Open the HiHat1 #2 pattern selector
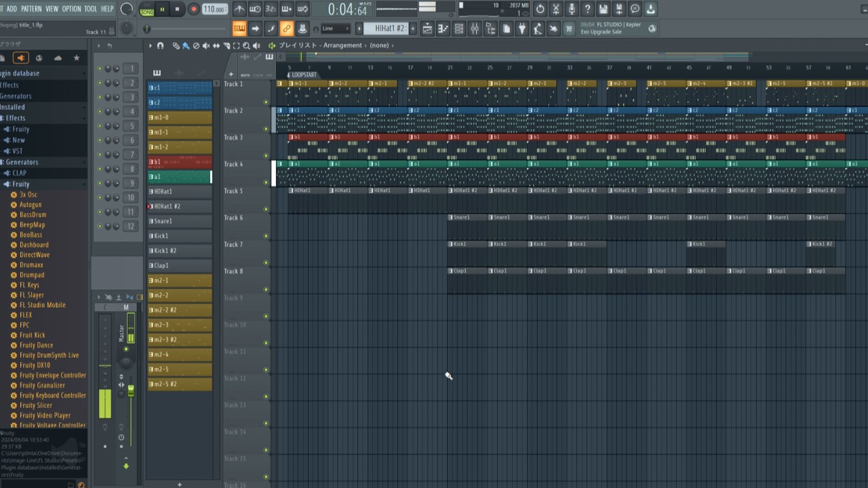The width and height of the screenshot is (868, 488). point(386,28)
